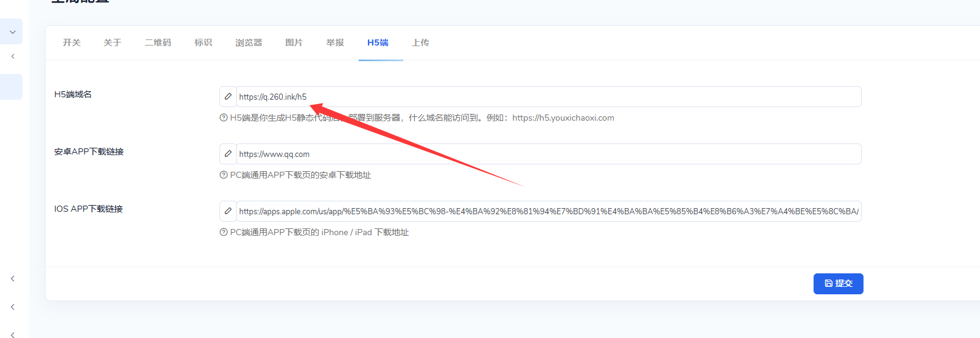Click the example URL https://h5.youxichaoxi.com hint
980x338 pixels.
[563, 118]
